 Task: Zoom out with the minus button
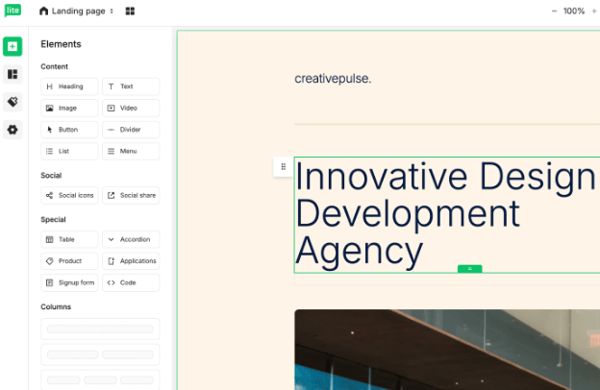554,11
